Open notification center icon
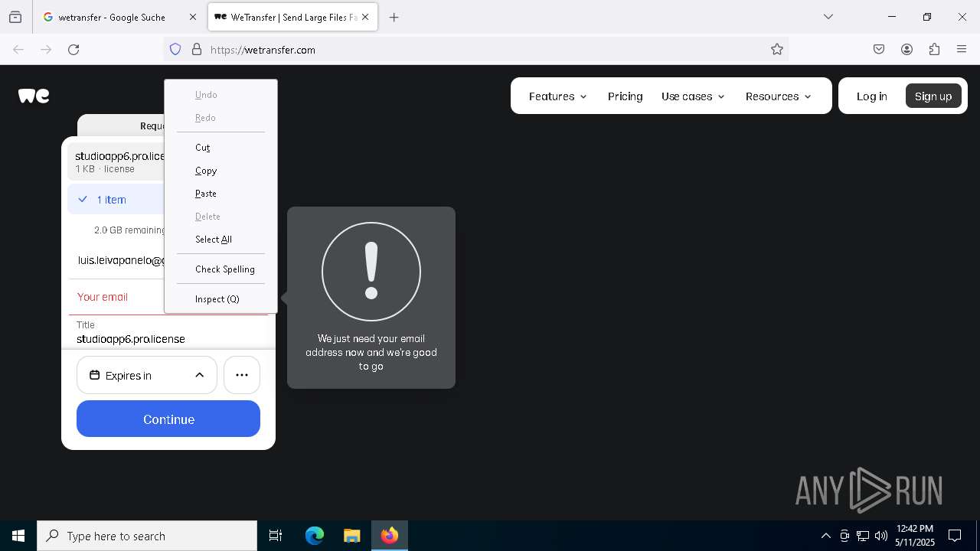 coord(955,536)
